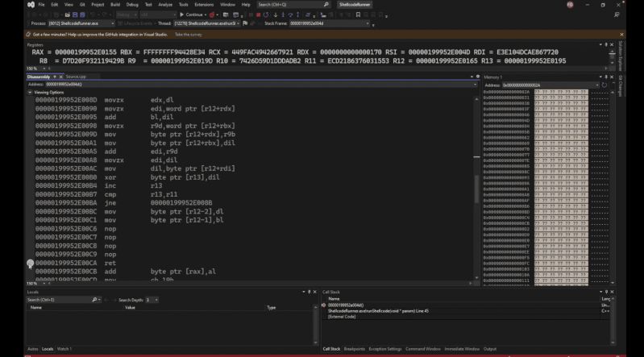Click the Disassembly vertical scrollbar thumb
This screenshot has height=357, width=644.
click(476, 189)
